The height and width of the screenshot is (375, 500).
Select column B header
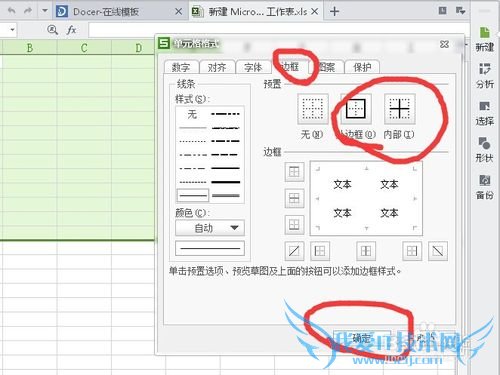click(x=30, y=47)
